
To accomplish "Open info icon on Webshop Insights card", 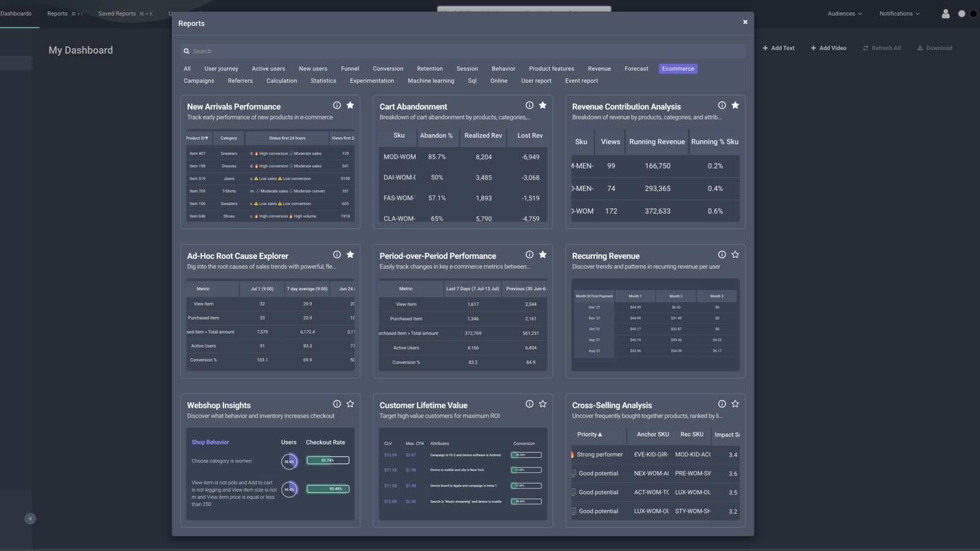I will (337, 404).
